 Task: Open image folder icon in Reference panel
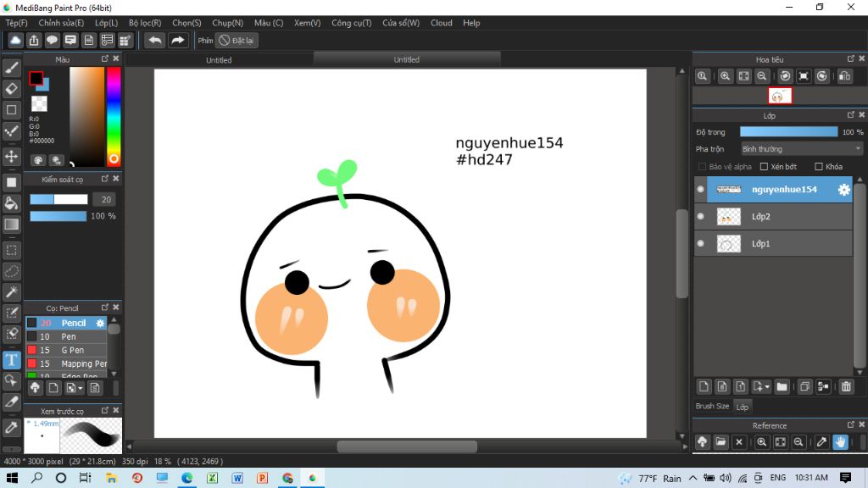(721, 442)
